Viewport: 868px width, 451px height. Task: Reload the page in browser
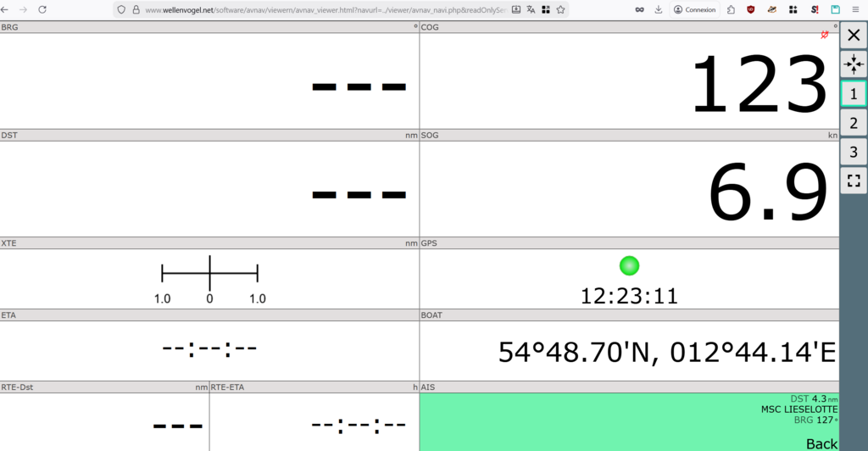[x=42, y=9]
